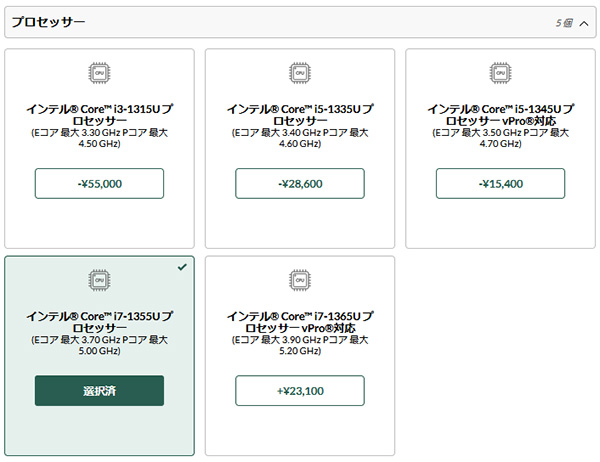The width and height of the screenshot is (600, 462).
Task: Click the i7-1365U 5.20 GHz clock-speed description
Action: [300, 345]
